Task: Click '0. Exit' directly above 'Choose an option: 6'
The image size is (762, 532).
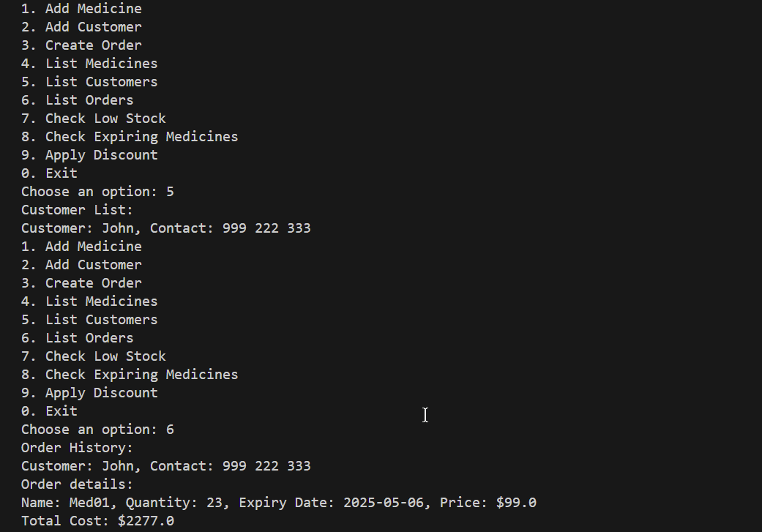Action: pyautogui.click(x=49, y=411)
